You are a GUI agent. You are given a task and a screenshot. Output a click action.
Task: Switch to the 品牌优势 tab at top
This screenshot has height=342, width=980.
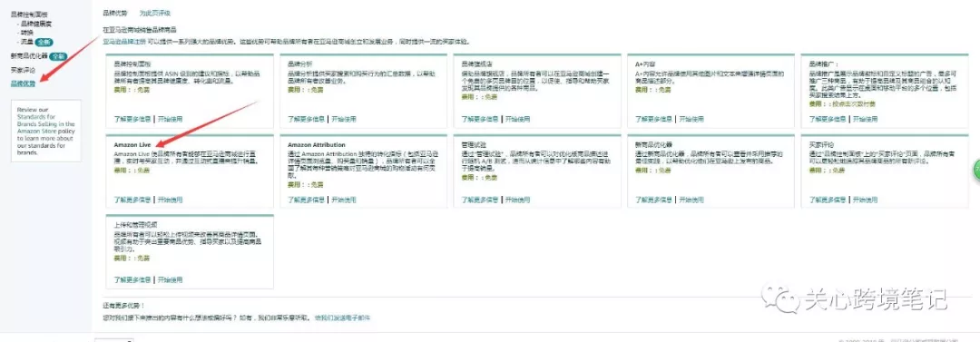pos(115,13)
